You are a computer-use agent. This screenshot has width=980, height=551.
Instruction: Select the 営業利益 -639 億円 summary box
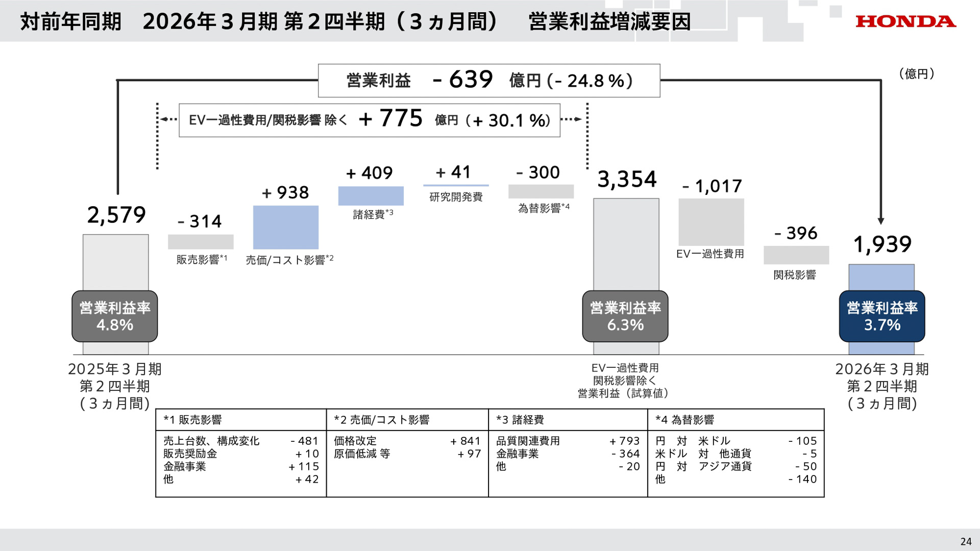(488, 80)
